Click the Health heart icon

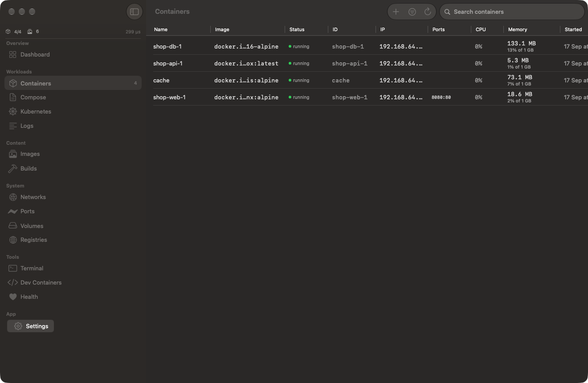point(13,297)
